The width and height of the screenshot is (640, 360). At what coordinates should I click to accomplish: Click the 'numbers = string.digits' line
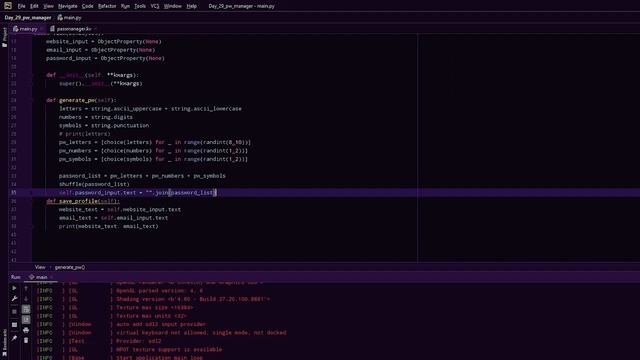(x=96, y=117)
